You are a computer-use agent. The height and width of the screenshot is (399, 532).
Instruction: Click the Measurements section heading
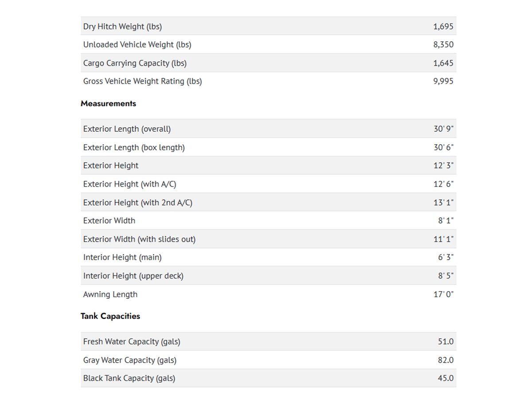(x=108, y=103)
